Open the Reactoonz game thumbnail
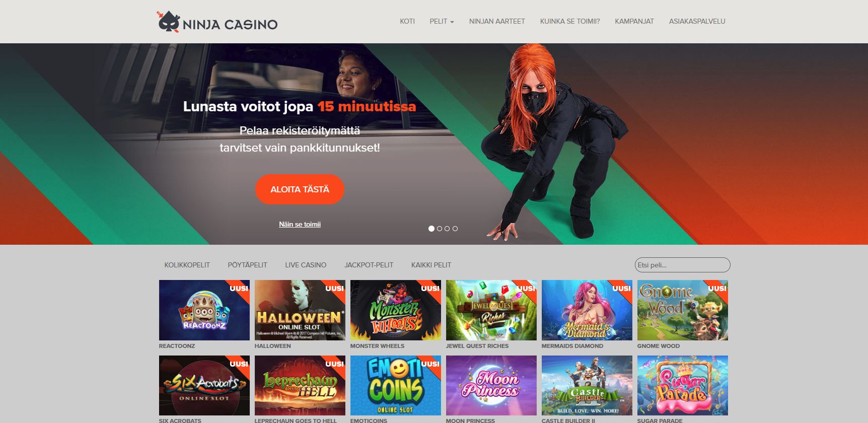 click(x=204, y=310)
